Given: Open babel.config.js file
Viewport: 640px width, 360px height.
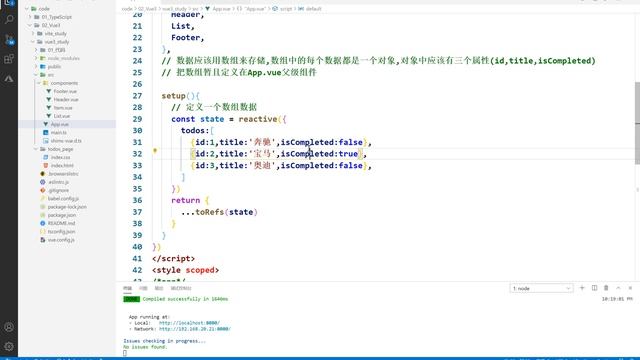Looking at the screenshot, I should click(x=63, y=198).
